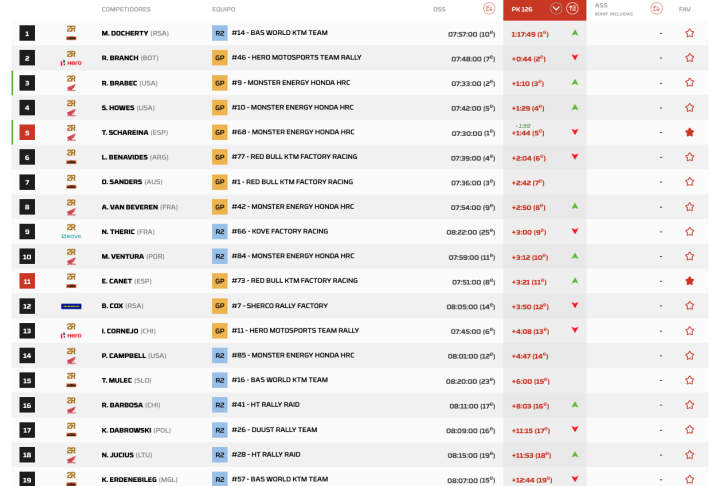The height and width of the screenshot is (486, 720).
Task: Favorite M. Docherty with star icon
Action: tap(689, 33)
